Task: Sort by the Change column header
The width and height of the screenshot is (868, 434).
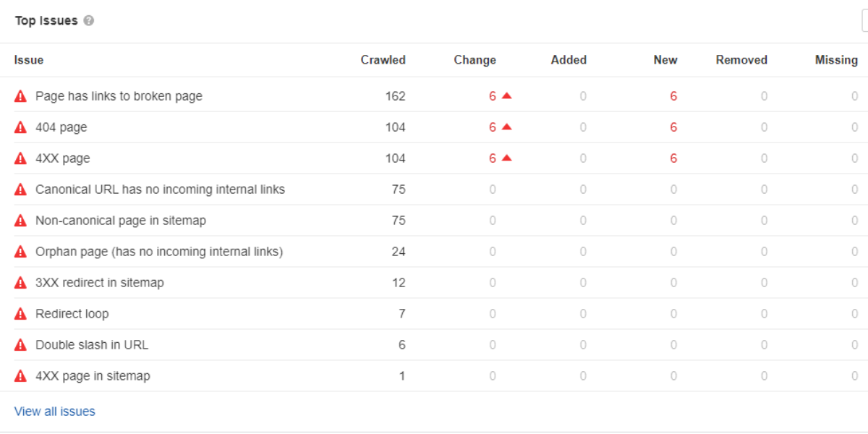Action: pos(475,60)
